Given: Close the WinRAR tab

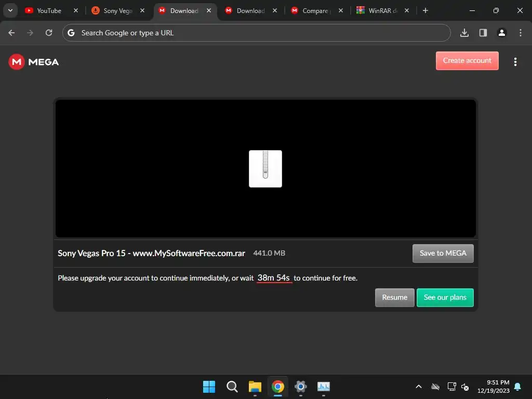Looking at the screenshot, I should 406,10.
